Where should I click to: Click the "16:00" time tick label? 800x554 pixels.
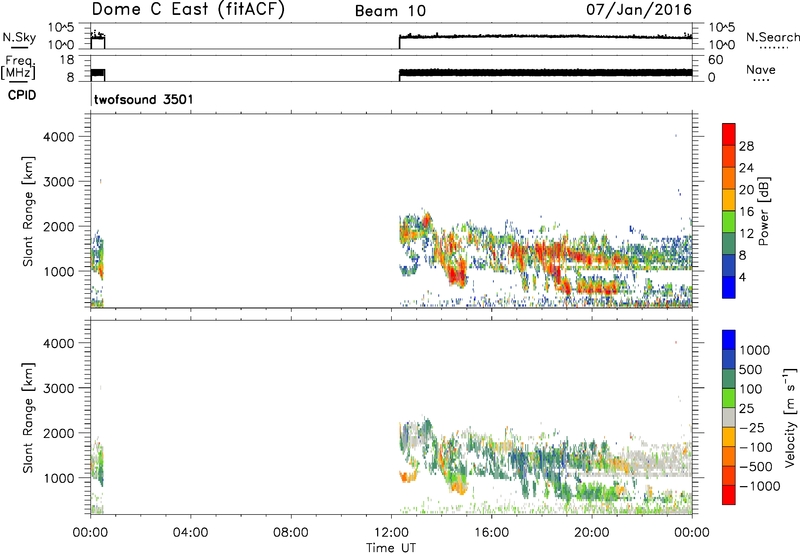point(491,533)
